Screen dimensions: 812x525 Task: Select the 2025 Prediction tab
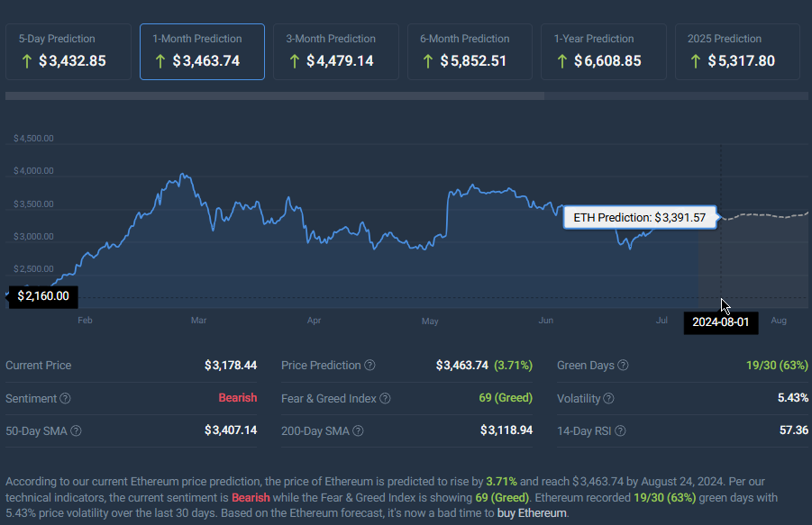click(737, 51)
